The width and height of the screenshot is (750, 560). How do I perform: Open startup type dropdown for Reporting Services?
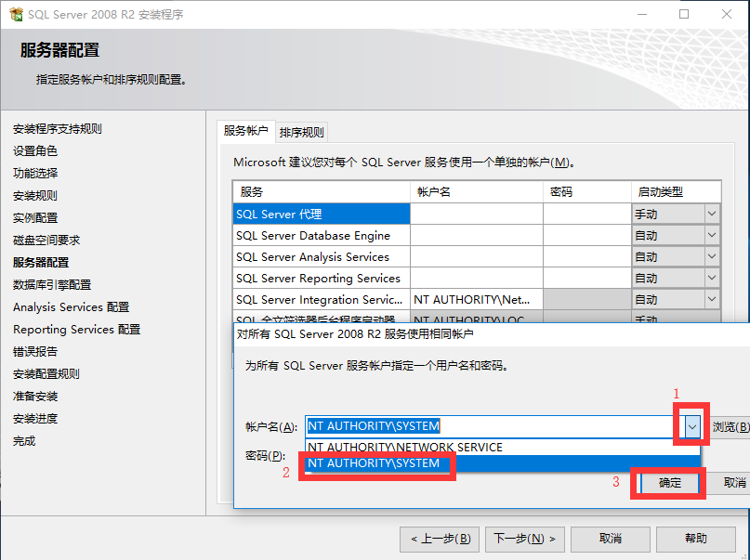(712, 278)
